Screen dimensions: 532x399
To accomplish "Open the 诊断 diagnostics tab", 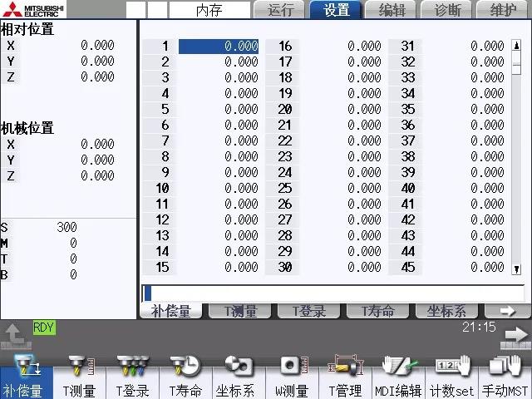I will click(448, 10).
